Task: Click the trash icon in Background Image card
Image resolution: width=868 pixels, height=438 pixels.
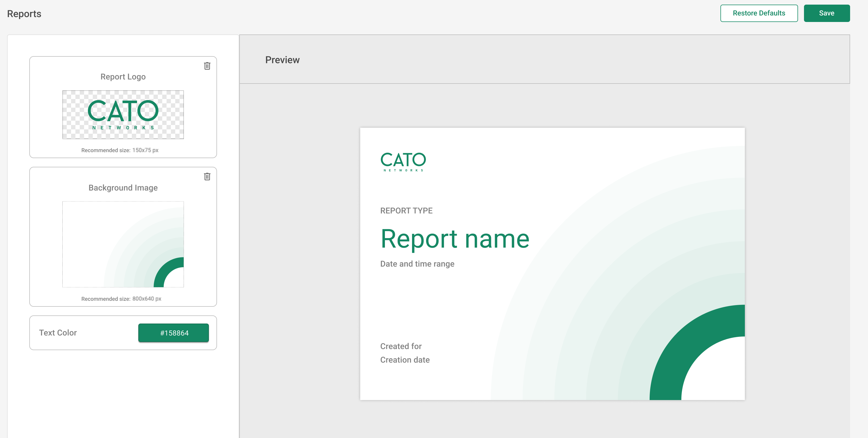Action: click(x=207, y=176)
